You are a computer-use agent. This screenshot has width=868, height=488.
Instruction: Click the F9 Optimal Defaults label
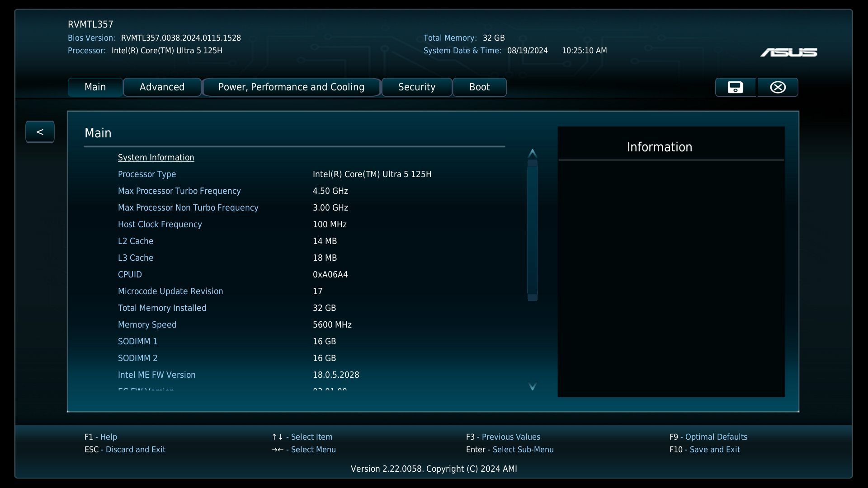(708, 437)
